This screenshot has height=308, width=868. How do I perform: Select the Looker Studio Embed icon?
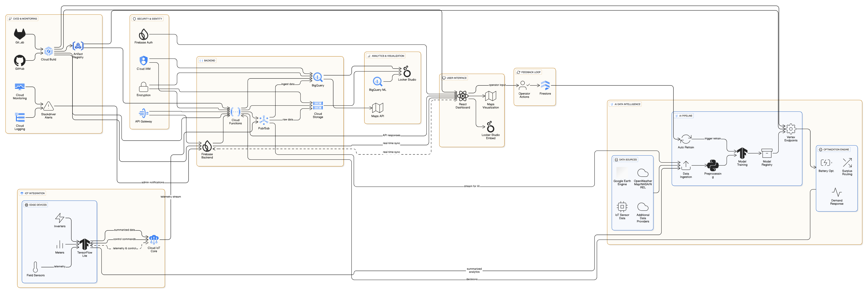[x=490, y=127]
